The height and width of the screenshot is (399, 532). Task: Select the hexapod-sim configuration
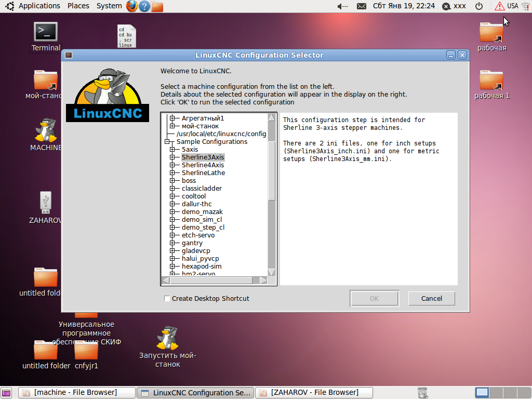pos(202,267)
